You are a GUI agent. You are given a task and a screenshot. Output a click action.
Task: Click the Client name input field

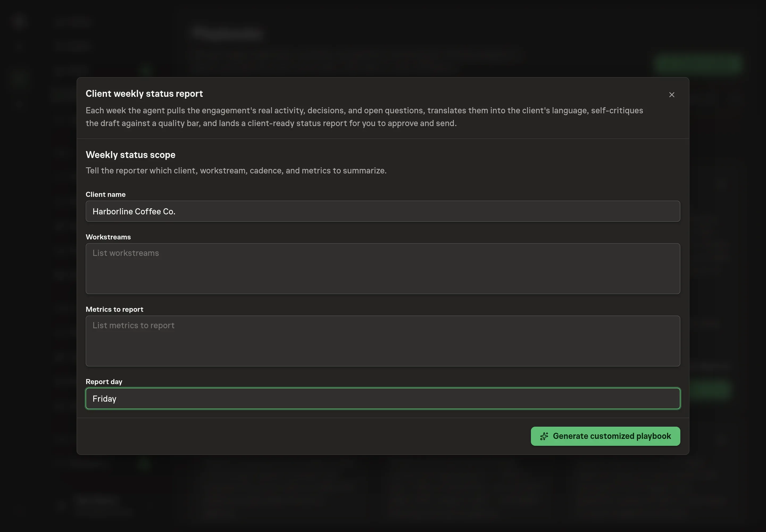[383, 211]
